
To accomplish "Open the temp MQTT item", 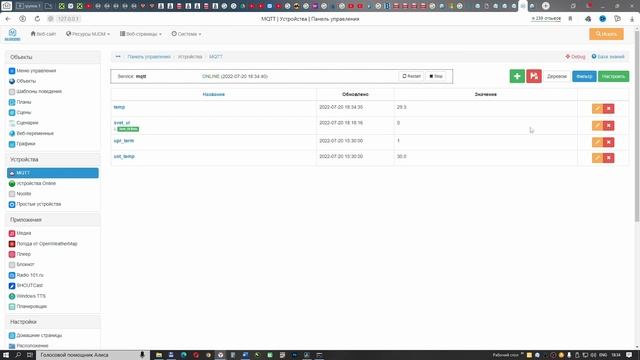I will tap(119, 107).
